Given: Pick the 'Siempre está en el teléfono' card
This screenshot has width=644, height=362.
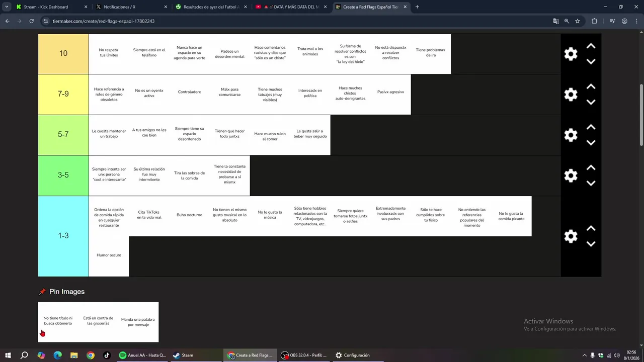Looking at the screenshot, I should tap(149, 54).
